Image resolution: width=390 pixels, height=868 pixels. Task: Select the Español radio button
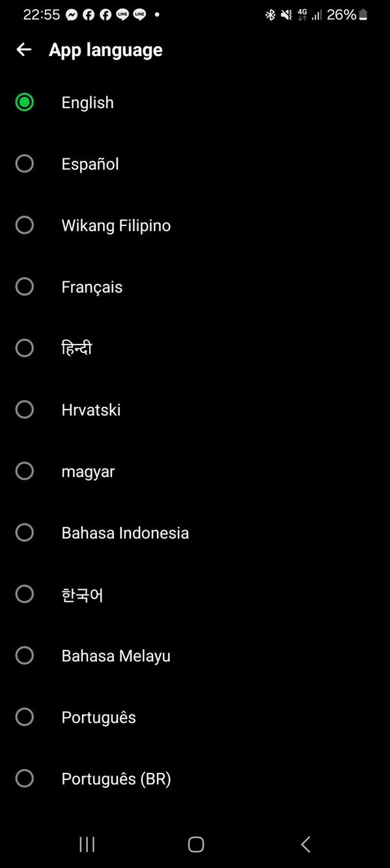[25, 163]
